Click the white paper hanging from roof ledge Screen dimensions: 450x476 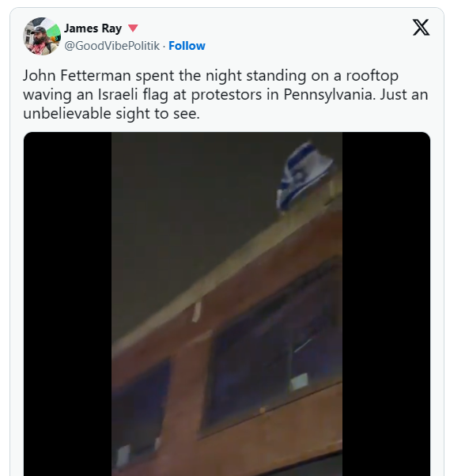pos(196,312)
